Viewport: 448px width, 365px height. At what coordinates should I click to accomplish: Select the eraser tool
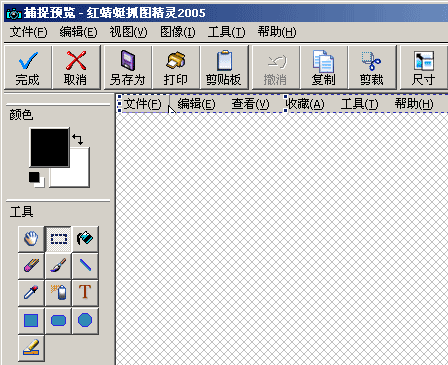[31, 266]
